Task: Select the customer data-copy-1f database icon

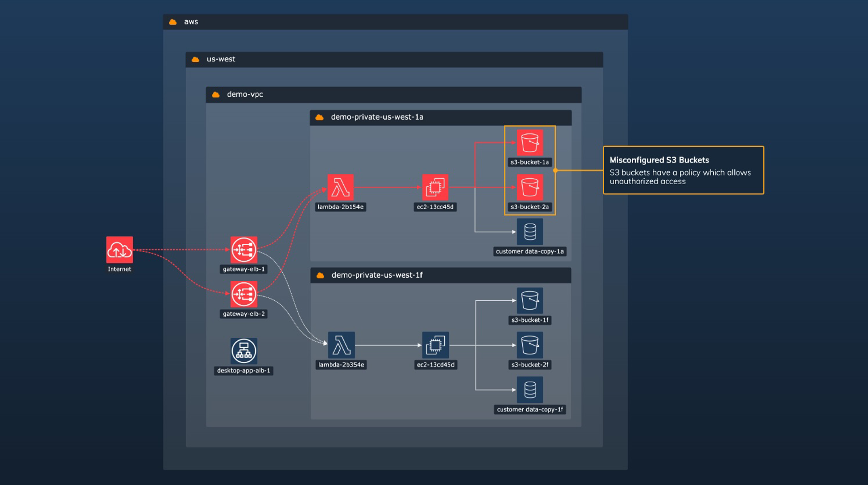Action: (x=530, y=390)
